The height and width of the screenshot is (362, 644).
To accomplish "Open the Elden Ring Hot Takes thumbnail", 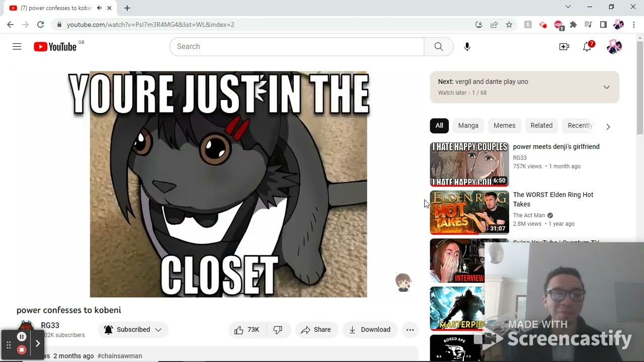I will 469,213.
